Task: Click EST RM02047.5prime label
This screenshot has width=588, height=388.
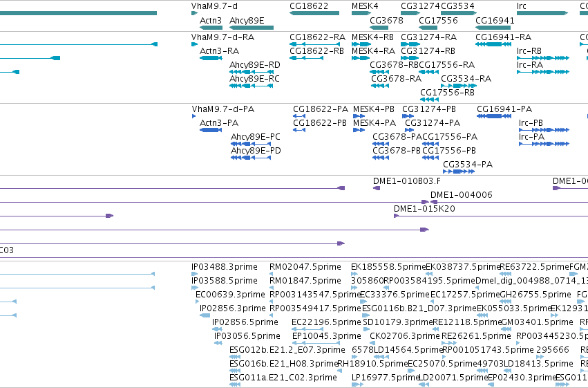Action: pos(305,267)
